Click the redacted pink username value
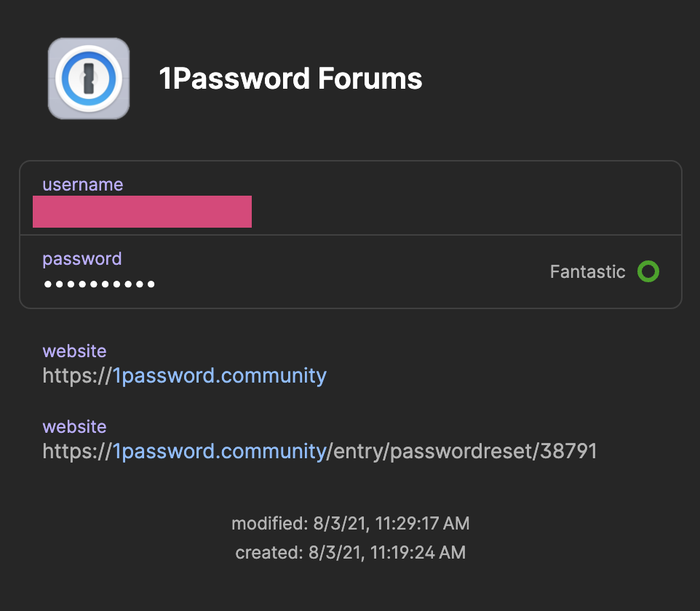This screenshot has height=611, width=700. pyautogui.click(x=142, y=212)
